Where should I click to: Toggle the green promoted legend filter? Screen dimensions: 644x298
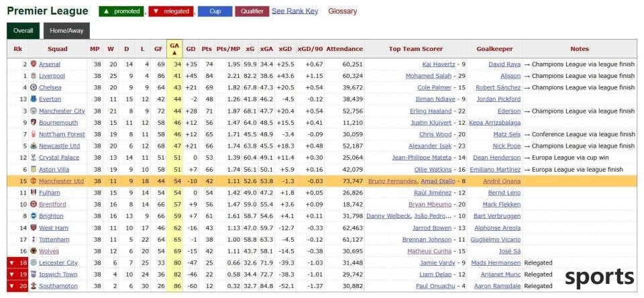pos(121,11)
